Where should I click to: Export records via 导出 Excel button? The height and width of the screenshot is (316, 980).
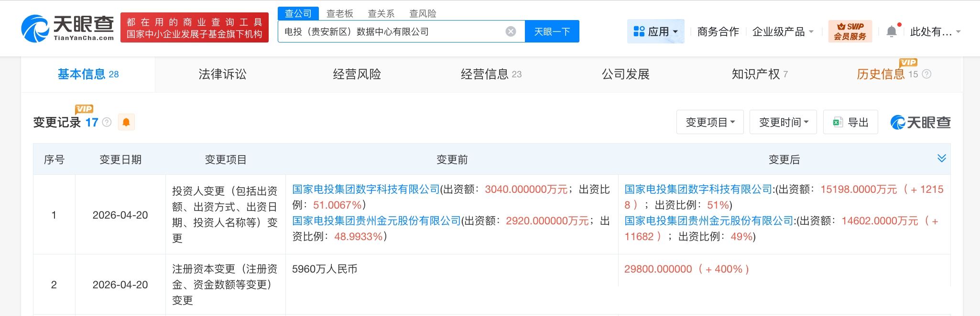850,122
